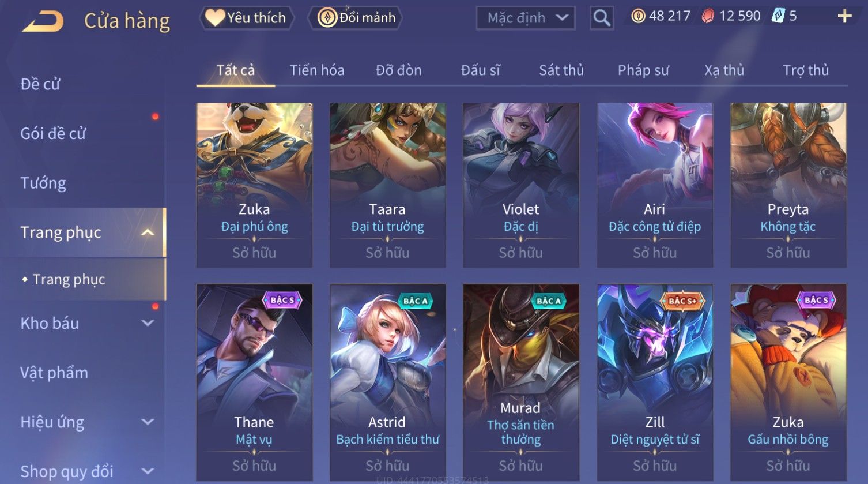Click the heart Yêu thích button
The image size is (868, 484).
click(x=246, y=18)
